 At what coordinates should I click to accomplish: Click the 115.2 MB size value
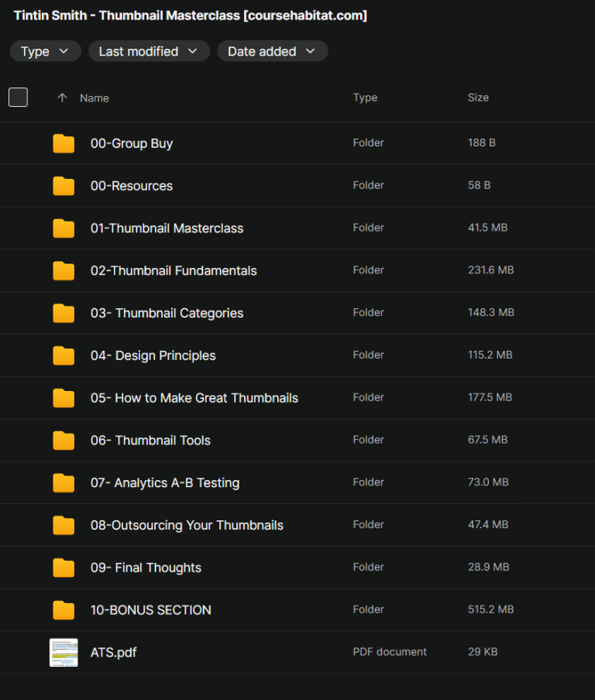[490, 355]
